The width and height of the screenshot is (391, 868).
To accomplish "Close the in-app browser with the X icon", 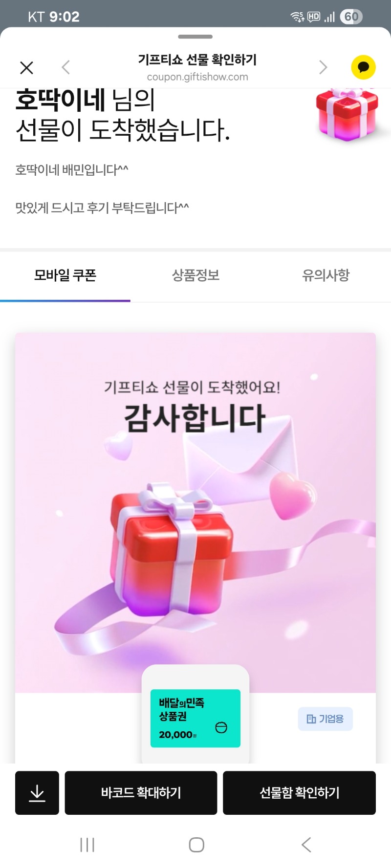I will point(27,67).
